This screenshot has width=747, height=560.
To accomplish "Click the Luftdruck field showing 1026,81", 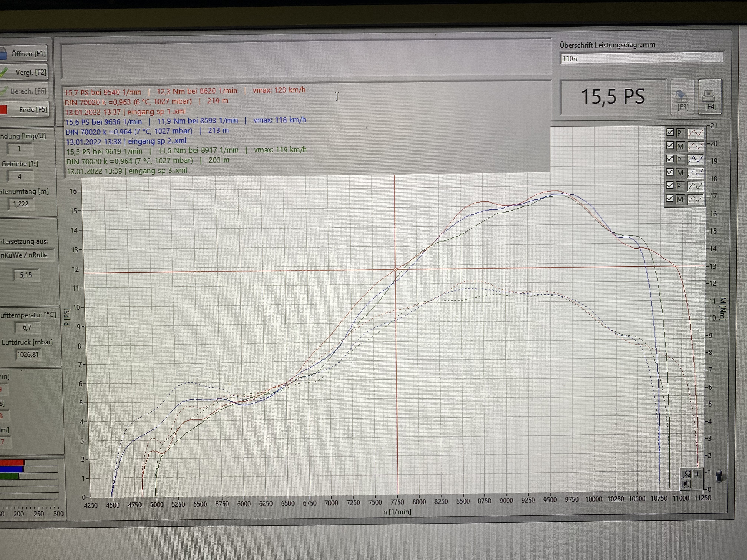I will (28, 354).
